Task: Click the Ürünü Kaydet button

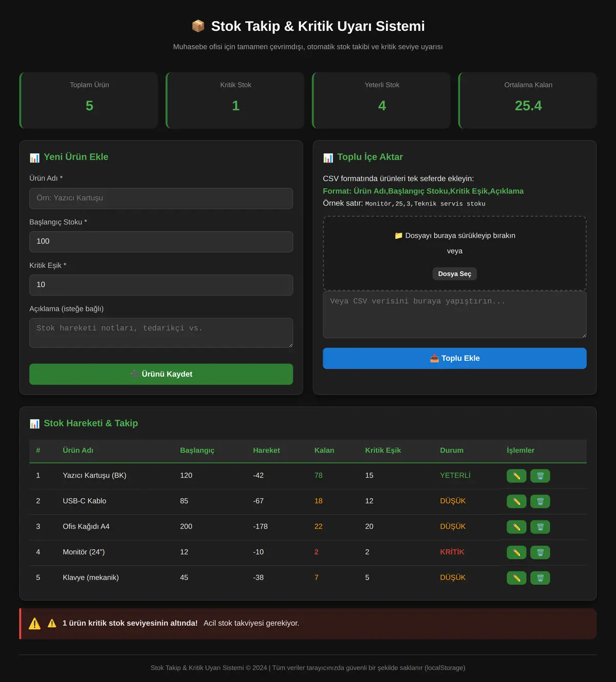Action: (x=161, y=374)
